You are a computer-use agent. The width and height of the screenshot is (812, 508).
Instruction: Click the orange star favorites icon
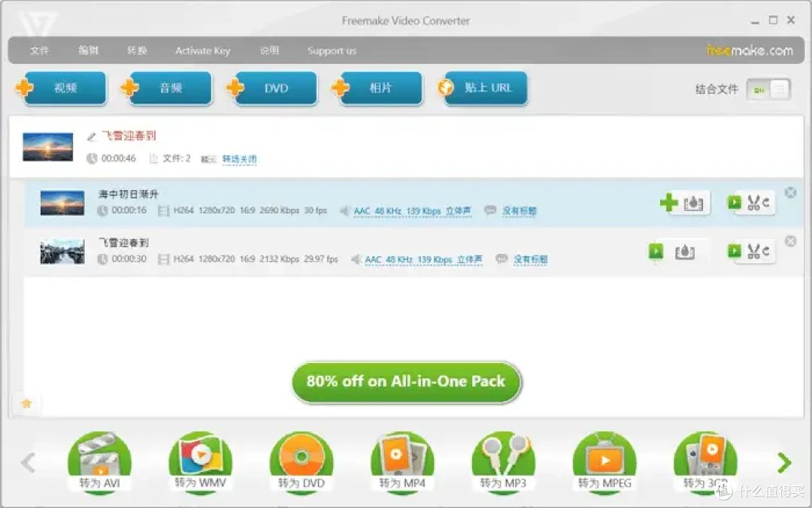tap(26, 404)
